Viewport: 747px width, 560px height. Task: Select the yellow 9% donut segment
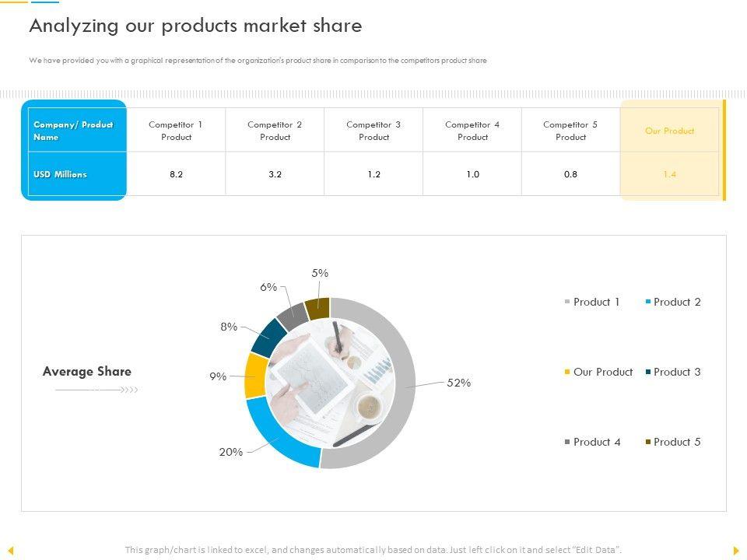(x=254, y=375)
